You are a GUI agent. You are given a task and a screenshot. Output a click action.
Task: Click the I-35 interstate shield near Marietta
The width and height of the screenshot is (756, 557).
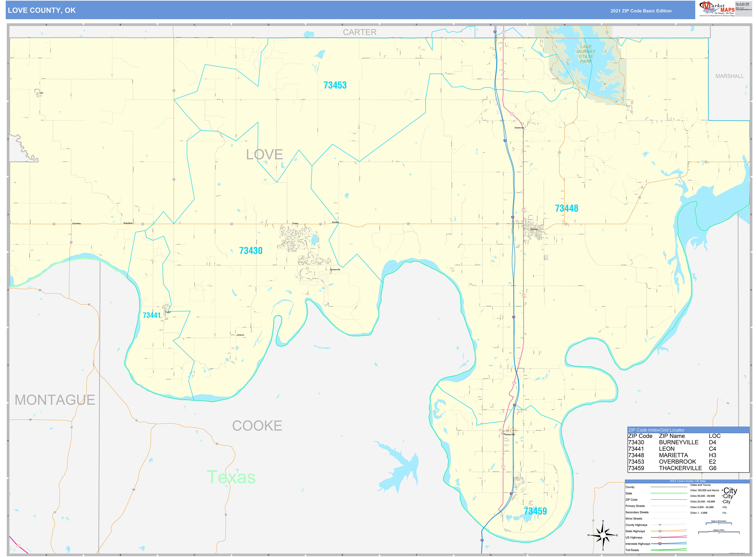click(x=513, y=217)
